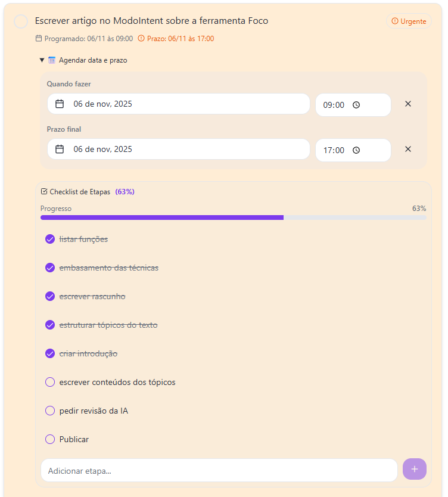Click the calendar icon beside 'Prazo final'
This screenshot has height=497, width=448.
pyautogui.click(x=59, y=149)
